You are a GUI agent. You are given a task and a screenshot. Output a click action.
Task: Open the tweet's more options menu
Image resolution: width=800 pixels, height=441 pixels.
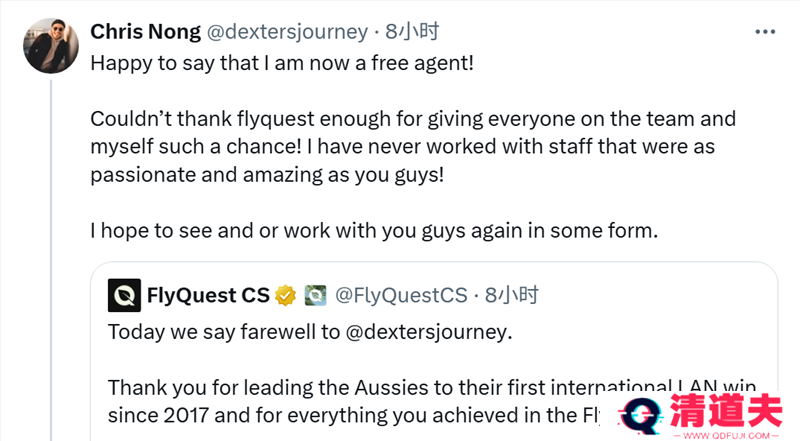(x=765, y=32)
